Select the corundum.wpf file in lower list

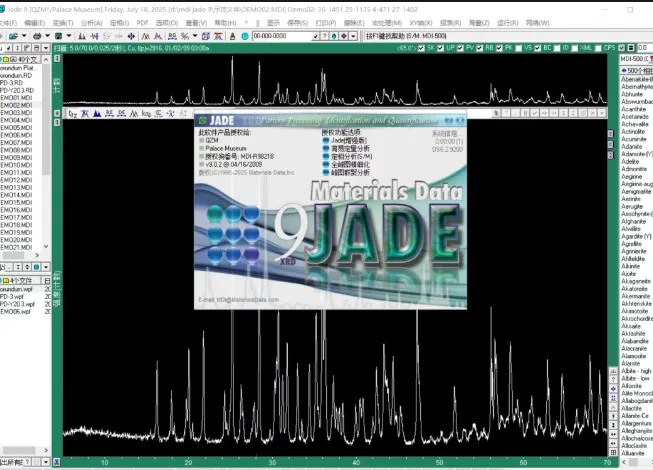click(16, 289)
